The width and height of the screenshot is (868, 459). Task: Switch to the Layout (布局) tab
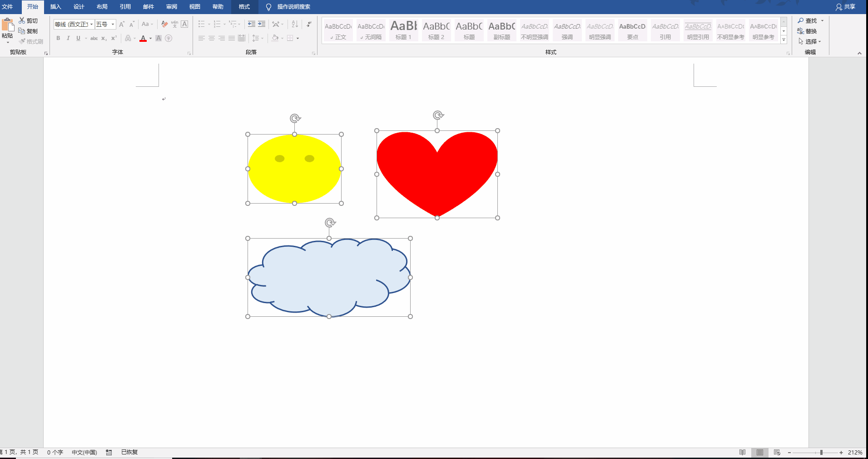click(x=102, y=7)
